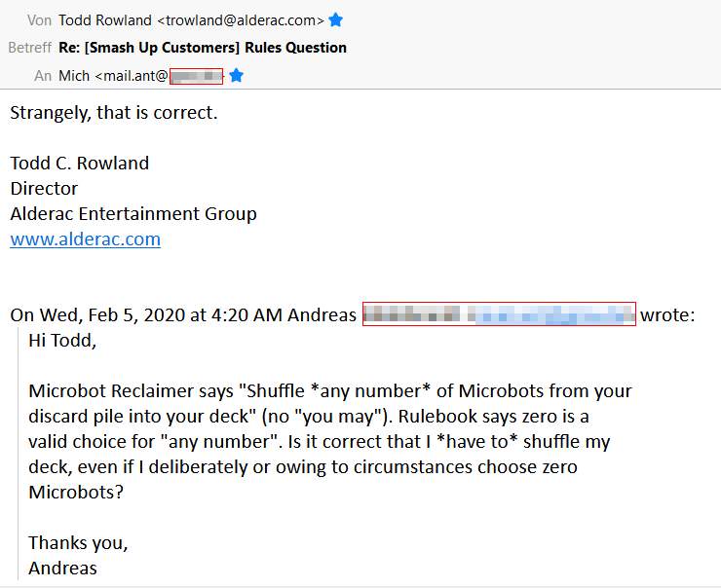
Task: Click the text Strangely, that is correct
Action: [x=113, y=113]
